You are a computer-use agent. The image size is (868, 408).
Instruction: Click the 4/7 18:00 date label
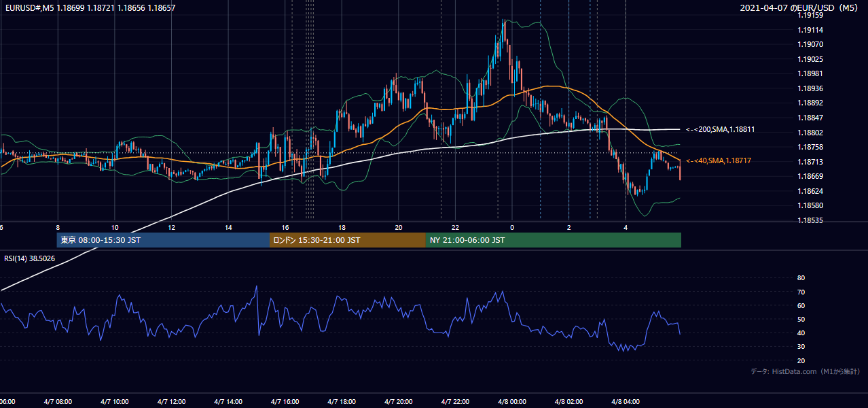point(342,401)
